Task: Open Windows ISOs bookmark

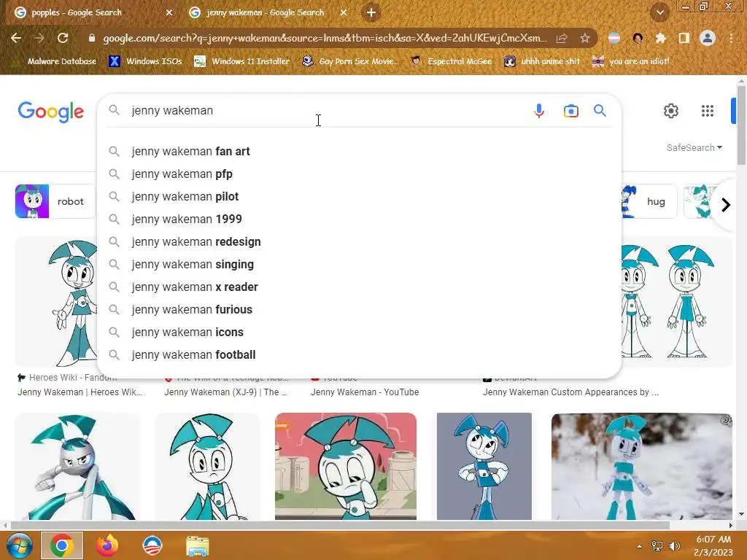Action: (146, 61)
